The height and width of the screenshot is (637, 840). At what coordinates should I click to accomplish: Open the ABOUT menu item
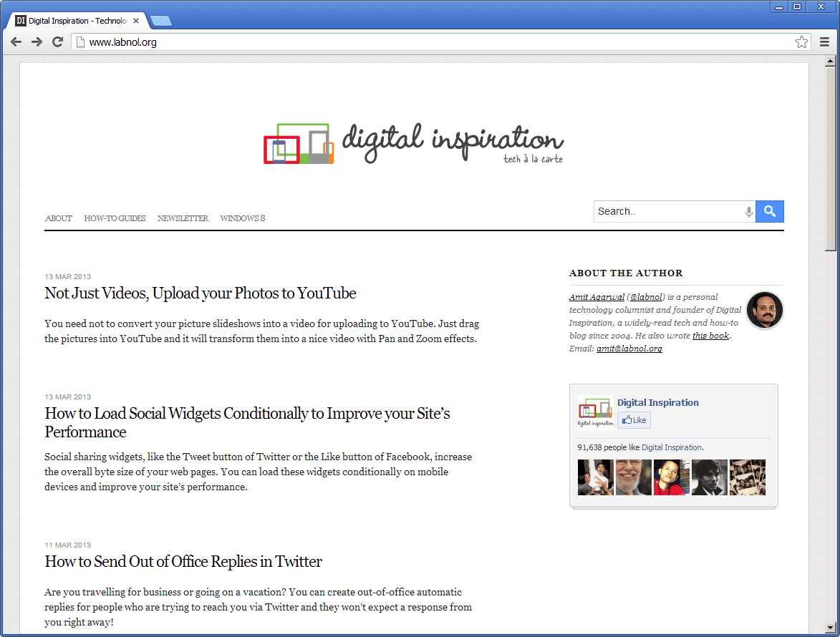click(59, 218)
